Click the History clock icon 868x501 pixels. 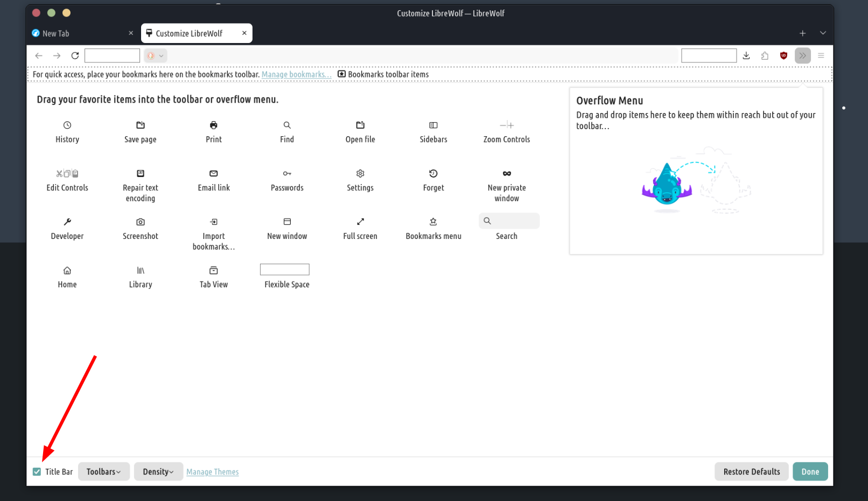[67, 125]
